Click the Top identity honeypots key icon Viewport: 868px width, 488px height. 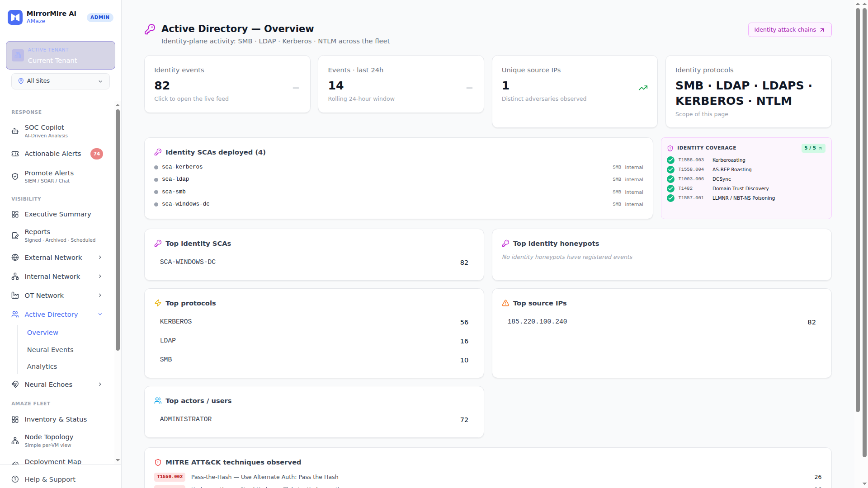click(x=505, y=244)
